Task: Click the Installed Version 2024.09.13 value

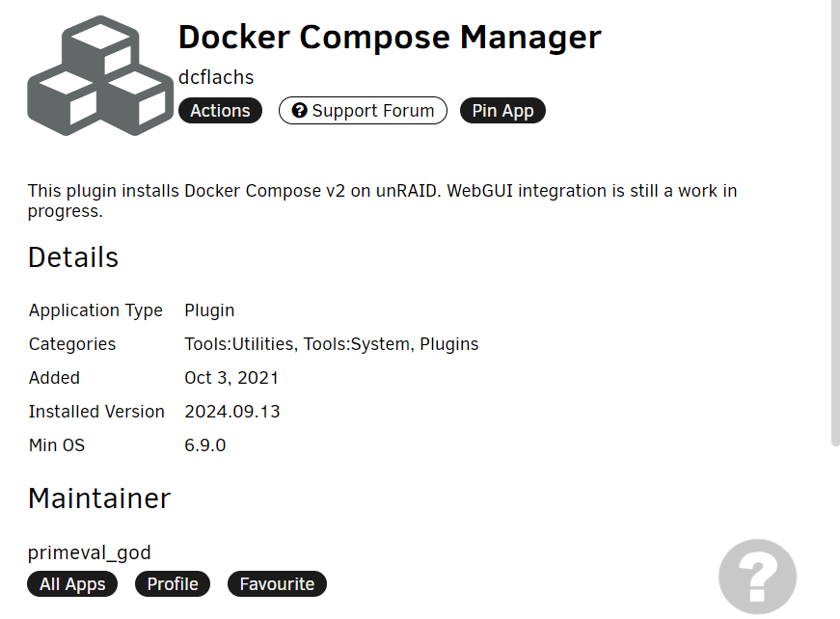Action: (x=232, y=412)
